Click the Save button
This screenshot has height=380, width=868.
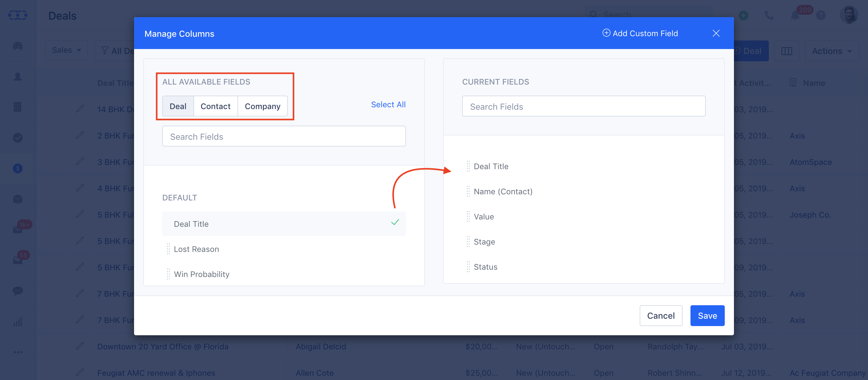[x=707, y=316]
